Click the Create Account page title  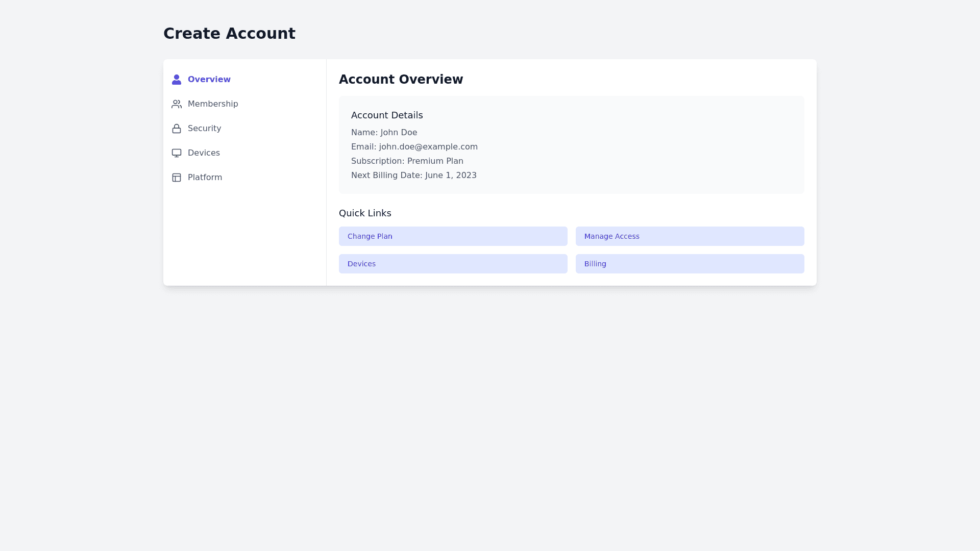click(229, 34)
